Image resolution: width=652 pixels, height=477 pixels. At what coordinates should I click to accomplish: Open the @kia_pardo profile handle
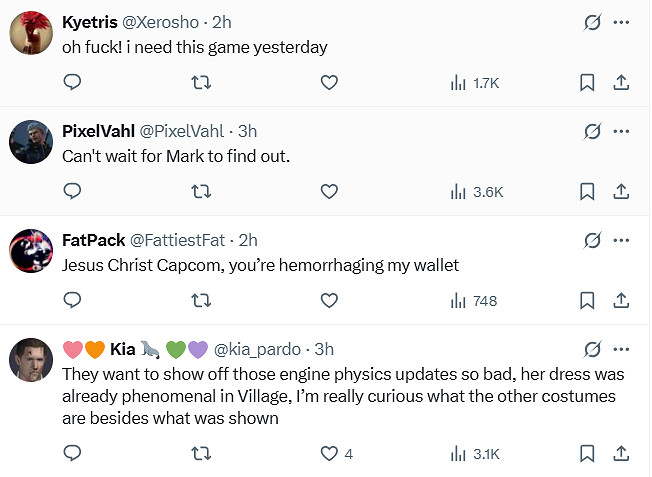259,349
